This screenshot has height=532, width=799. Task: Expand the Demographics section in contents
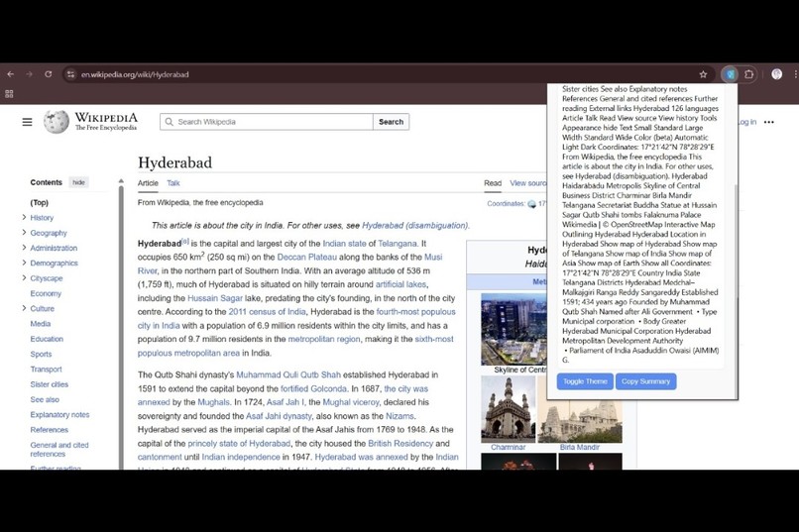(x=24, y=264)
